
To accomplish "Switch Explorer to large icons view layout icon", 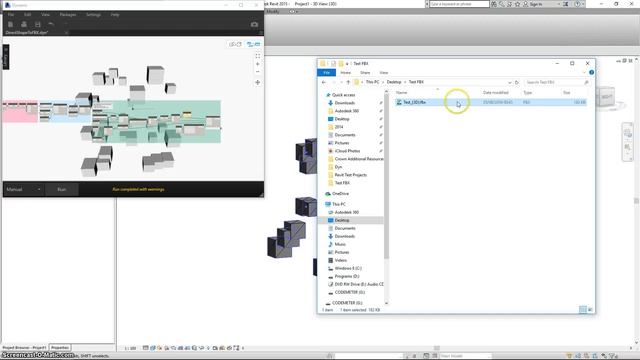I will tap(590, 309).
